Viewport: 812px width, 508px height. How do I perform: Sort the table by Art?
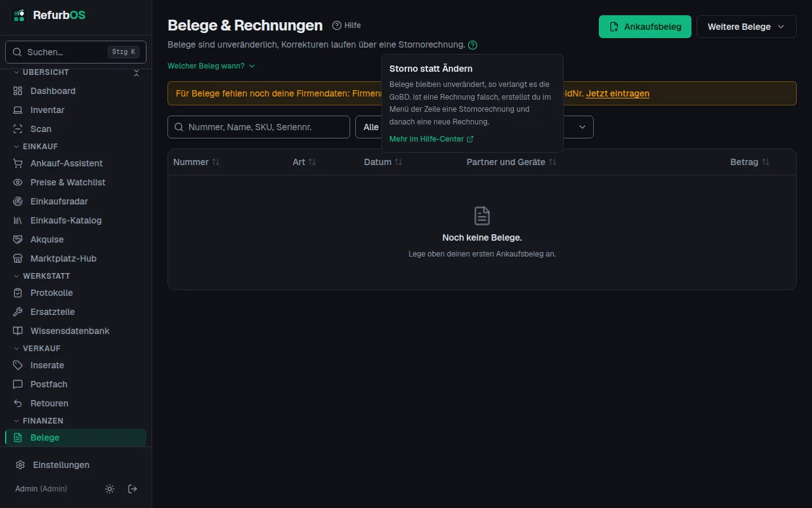304,162
